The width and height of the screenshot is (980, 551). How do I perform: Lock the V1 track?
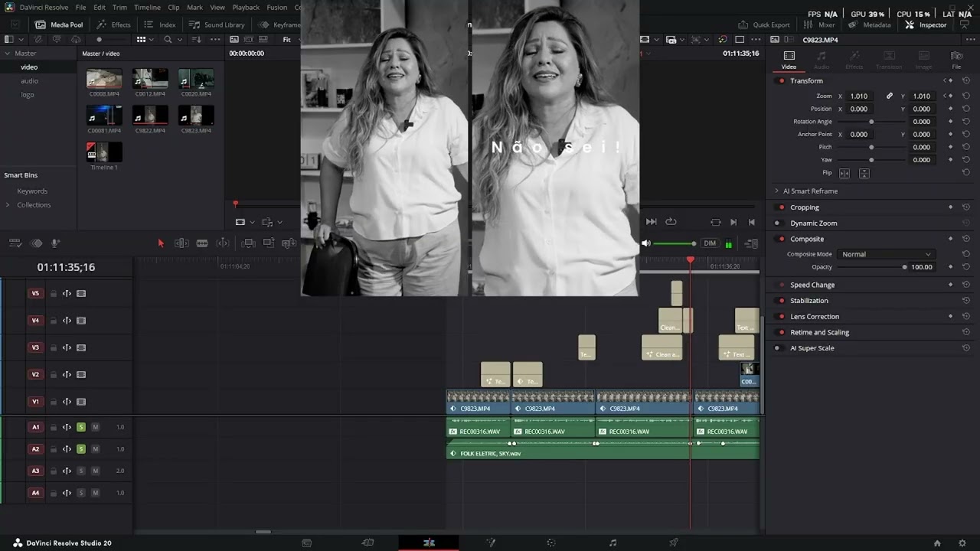[54, 402]
